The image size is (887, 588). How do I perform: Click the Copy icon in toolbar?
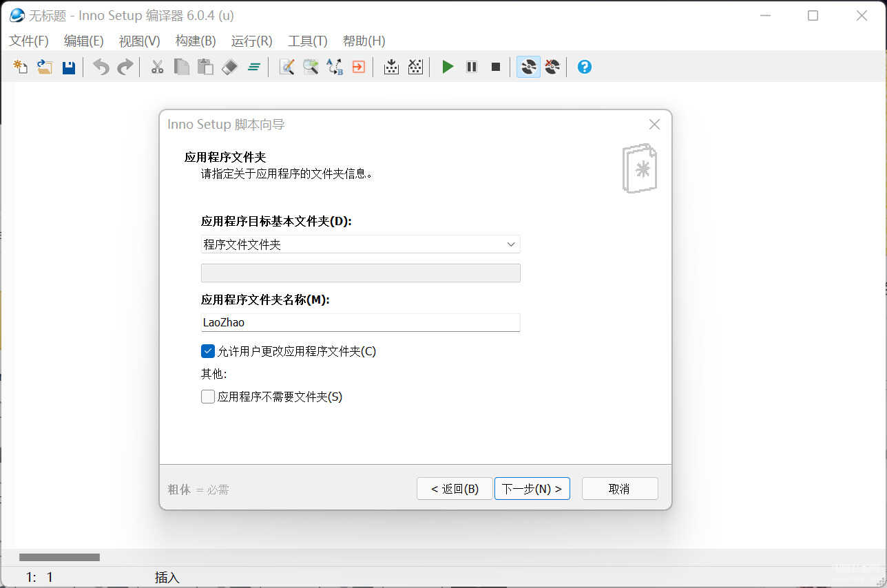(x=181, y=67)
